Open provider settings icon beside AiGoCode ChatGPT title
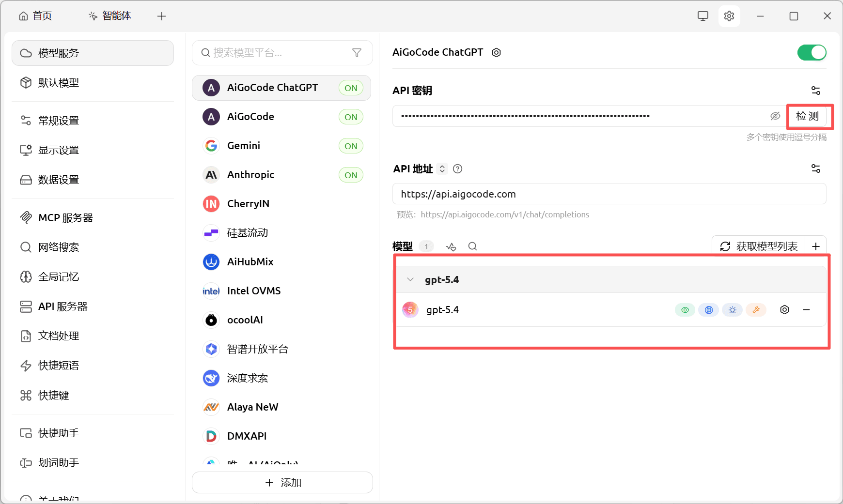This screenshot has width=843, height=504. (x=496, y=52)
